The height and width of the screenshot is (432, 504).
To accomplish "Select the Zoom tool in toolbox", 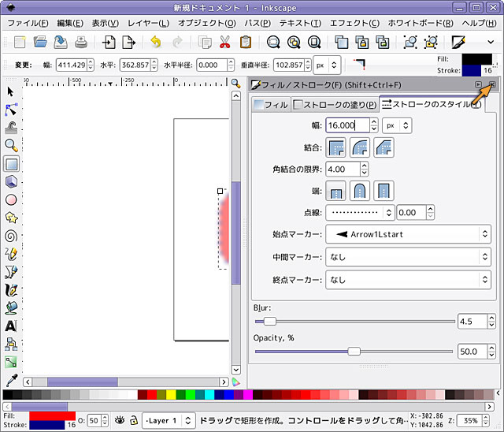I will pos(11,146).
